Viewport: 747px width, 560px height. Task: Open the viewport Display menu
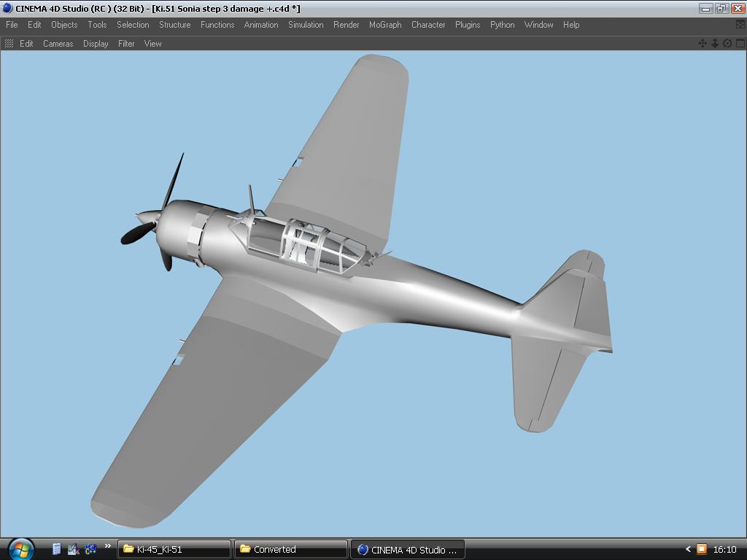(96, 44)
